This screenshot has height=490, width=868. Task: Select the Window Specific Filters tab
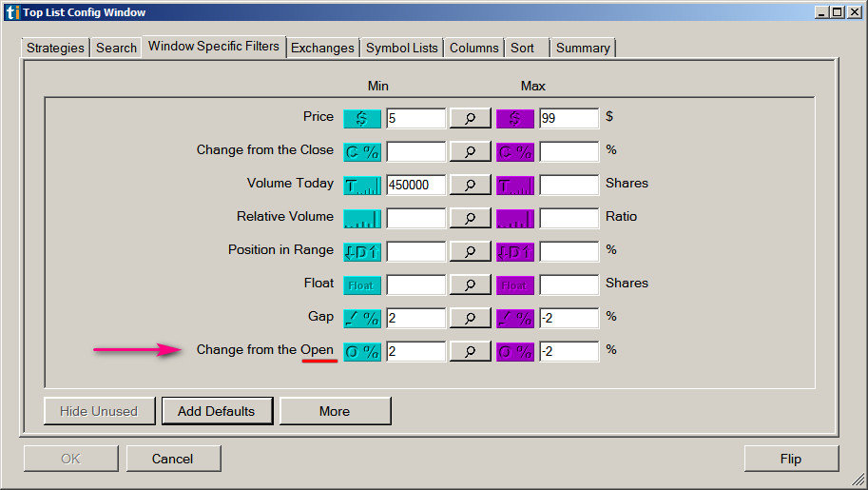point(214,46)
